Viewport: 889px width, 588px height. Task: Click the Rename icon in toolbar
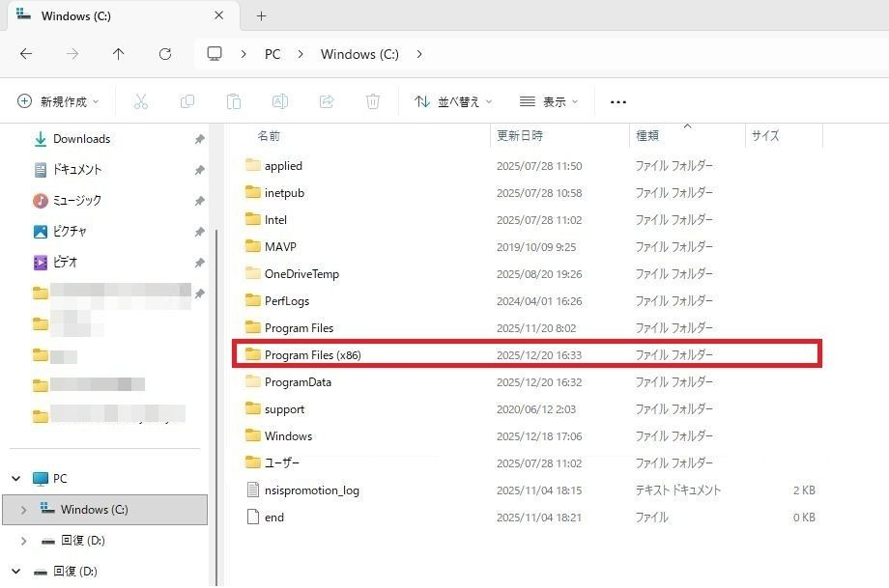click(x=279, y=101)
